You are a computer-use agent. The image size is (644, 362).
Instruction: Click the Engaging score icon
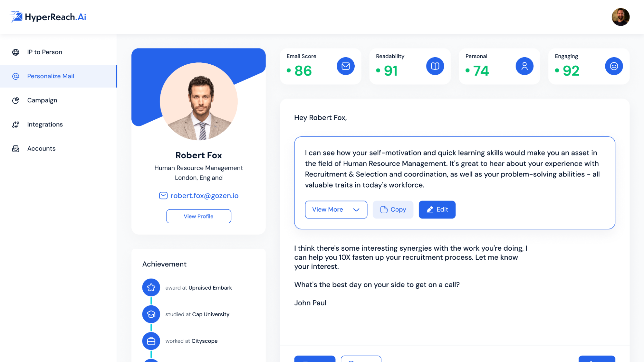pos(614,66)
